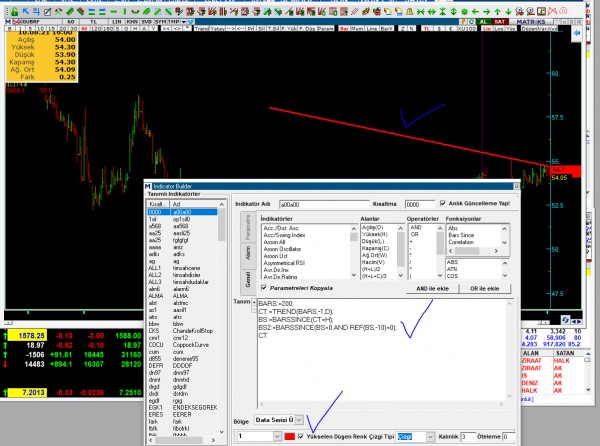Select ChandeKrollStop in indicator list

183,331
